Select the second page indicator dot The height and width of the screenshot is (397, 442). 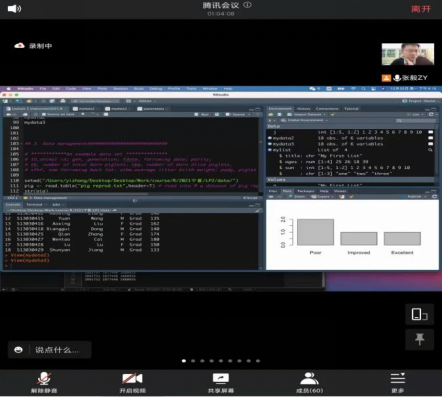193,361
